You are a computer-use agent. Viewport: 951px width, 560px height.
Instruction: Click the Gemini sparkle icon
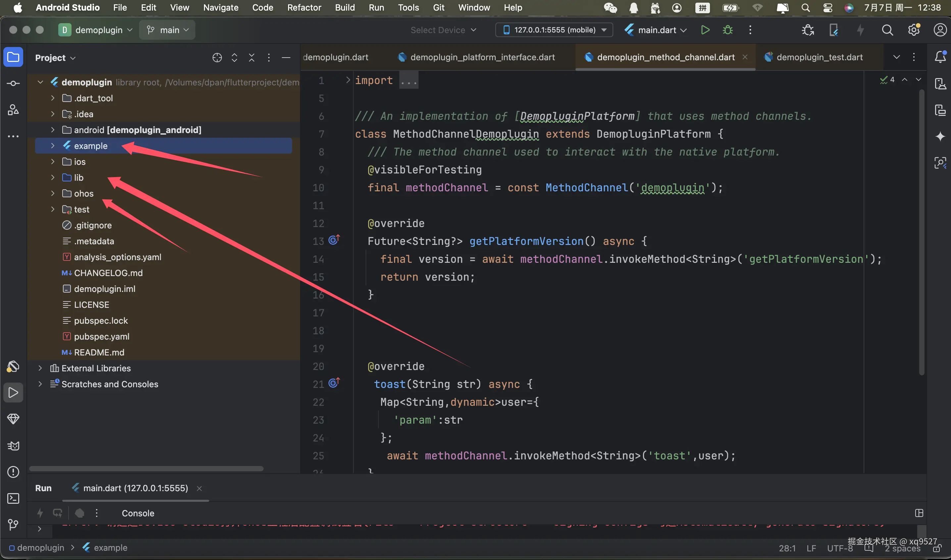pyautogui.click(x=940, y=136)
